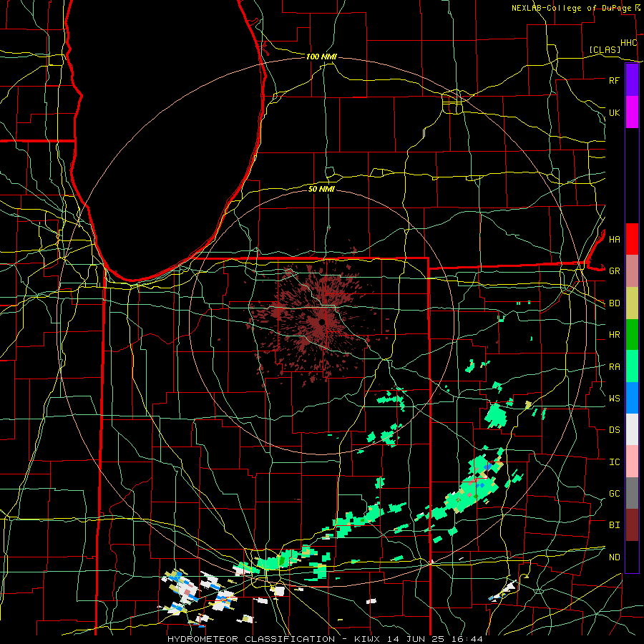Click the "RF" legend label
This screenshot has height=644, width=644.
coord(614,80)
